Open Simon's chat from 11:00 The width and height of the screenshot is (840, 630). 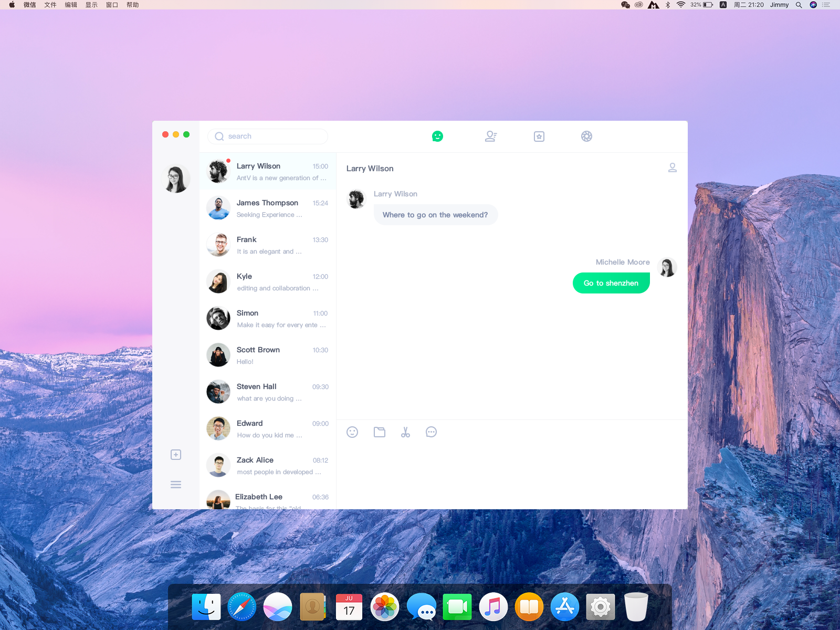click(268, 319)
